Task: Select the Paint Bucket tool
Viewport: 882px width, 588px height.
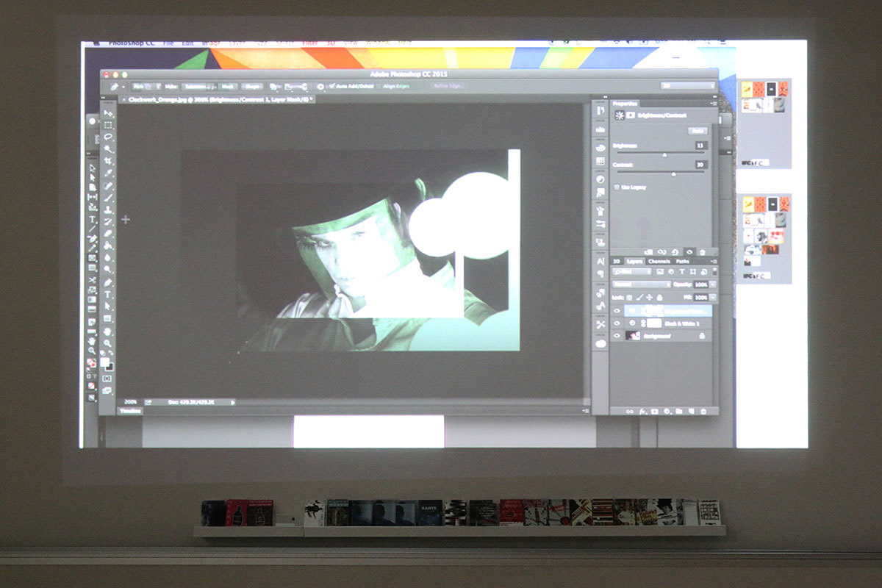Action: [x=108, y=245]
